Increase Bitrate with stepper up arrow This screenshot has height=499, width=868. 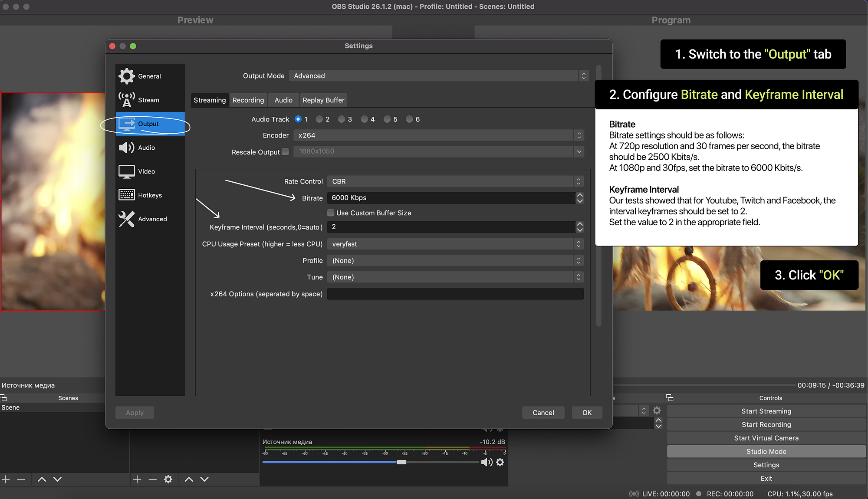[579, 195]
